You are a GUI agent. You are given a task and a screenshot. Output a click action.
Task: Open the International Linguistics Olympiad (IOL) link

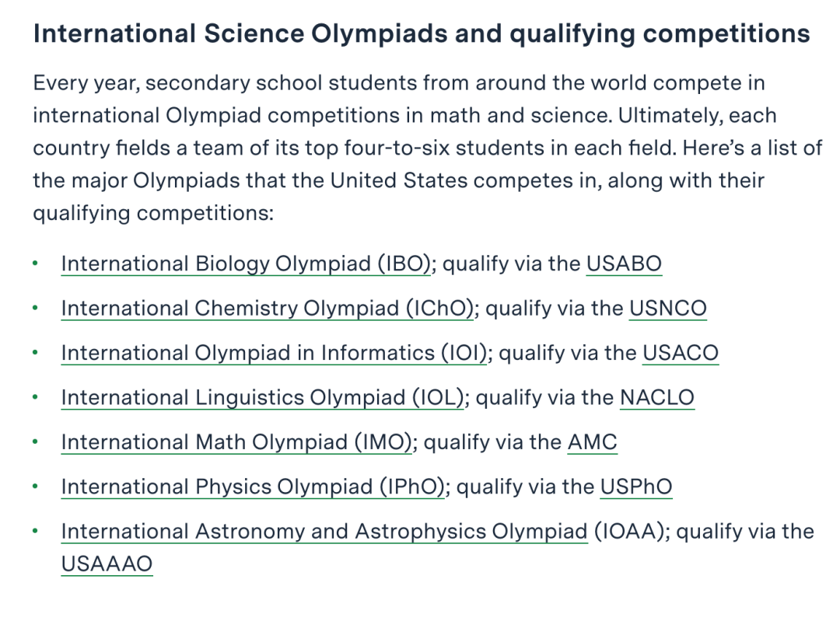[x=263, y=397]
